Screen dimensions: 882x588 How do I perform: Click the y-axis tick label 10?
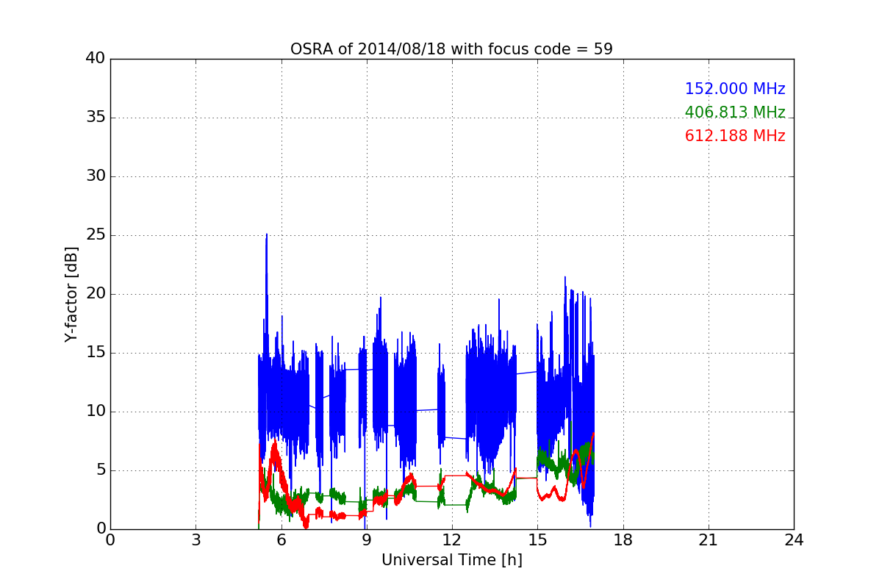(x=96, y=412)
